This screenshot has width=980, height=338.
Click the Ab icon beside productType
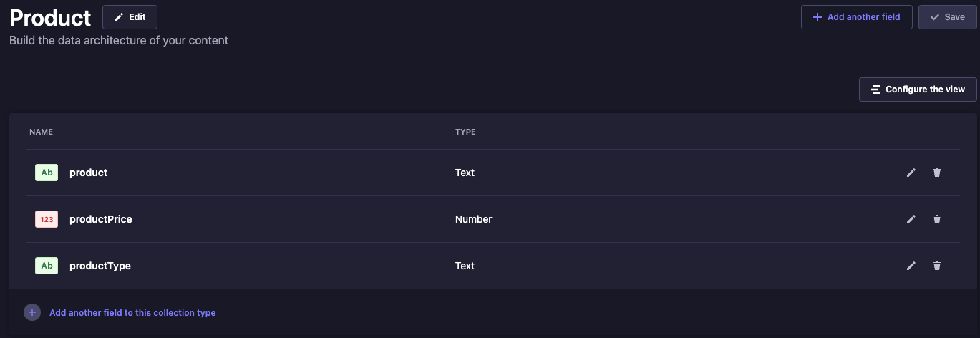[47, 266]
